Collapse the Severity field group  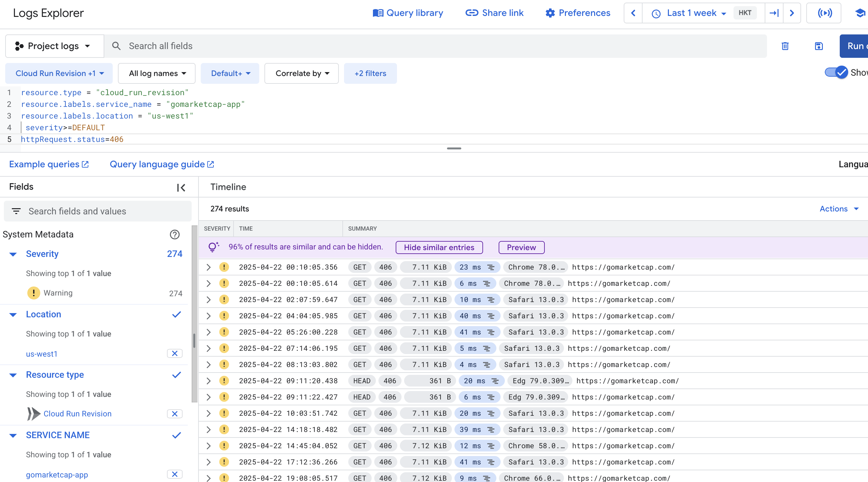pyautogui.click(x=13, y=254)
